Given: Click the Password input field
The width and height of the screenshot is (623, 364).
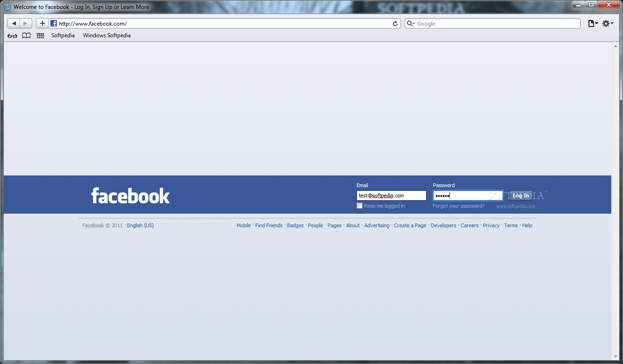Looking at the screenshot, I should point(468,196).
